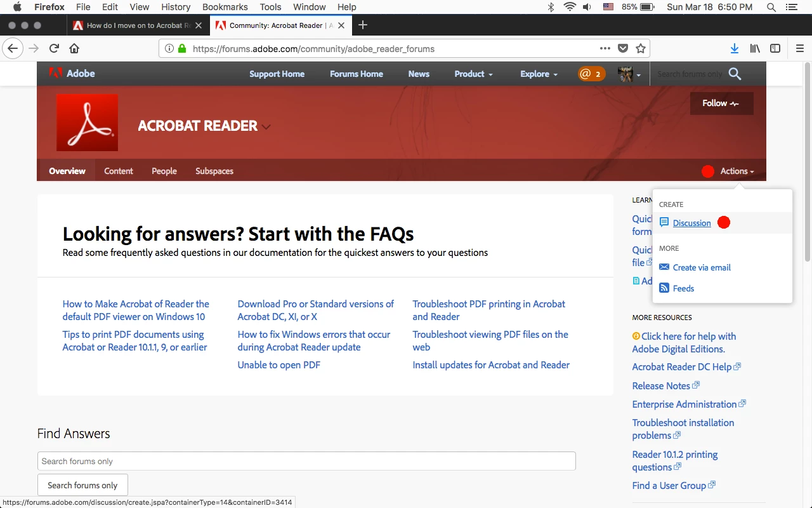Click the Adobe logo in header
Image resolution: width=812 pixels, height=508 pixels.
point(72,73)
